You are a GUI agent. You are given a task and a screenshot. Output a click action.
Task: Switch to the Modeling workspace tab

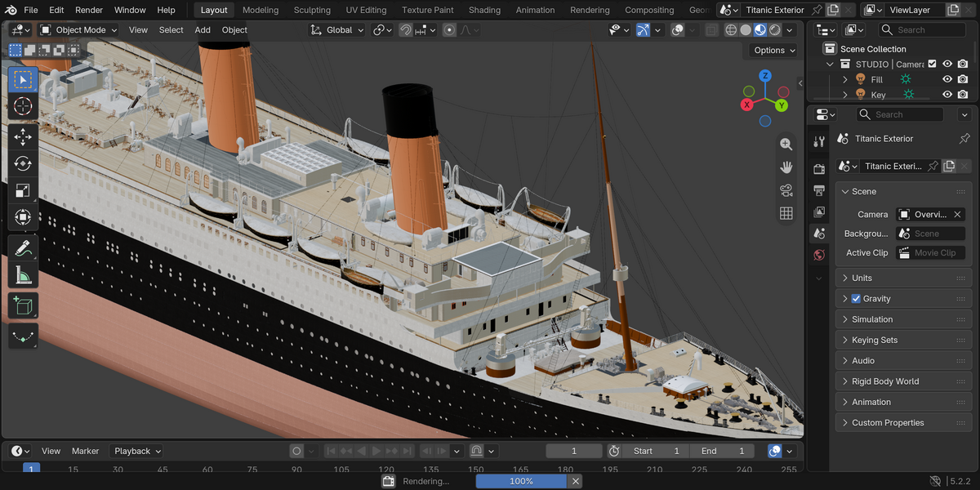(261, 10)
